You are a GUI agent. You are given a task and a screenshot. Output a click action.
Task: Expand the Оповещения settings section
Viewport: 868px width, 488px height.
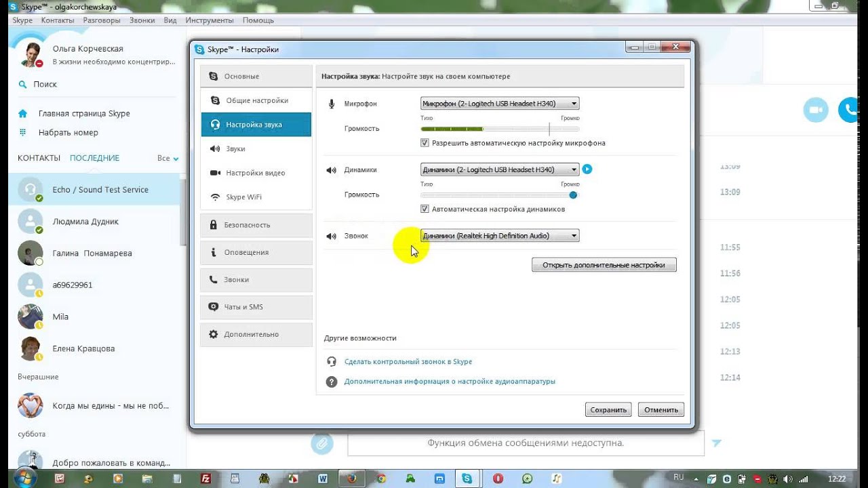point(256,252)
